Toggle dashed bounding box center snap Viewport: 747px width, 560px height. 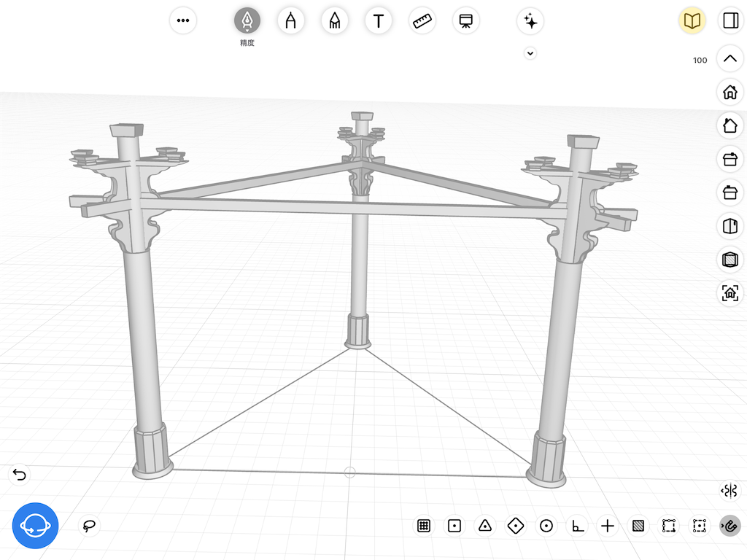[700, 526]
